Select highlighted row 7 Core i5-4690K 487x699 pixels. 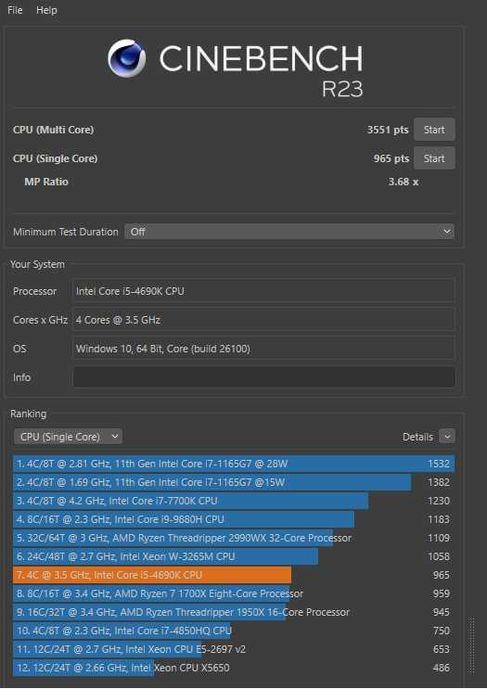click(234, 575)
